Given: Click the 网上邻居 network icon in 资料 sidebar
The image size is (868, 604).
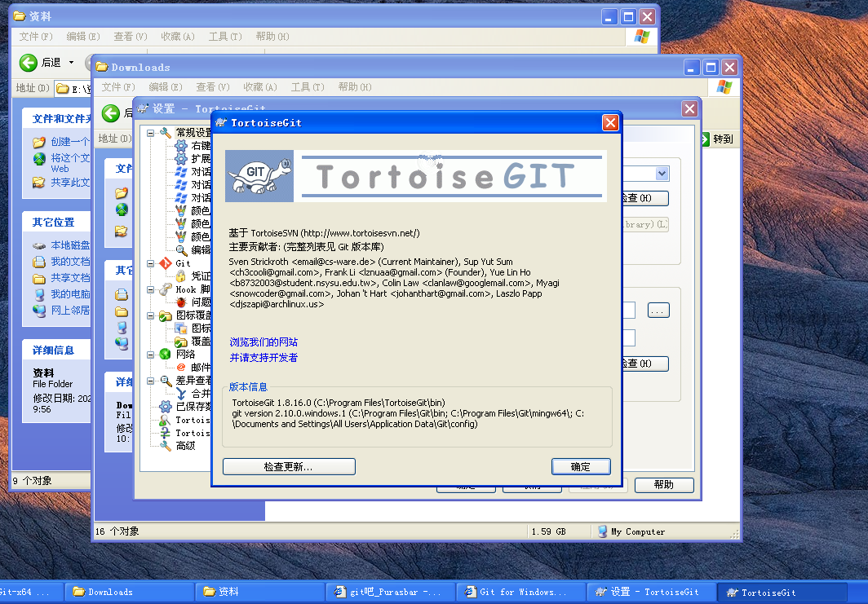Looking at the screenshot, I should point(39,311).
